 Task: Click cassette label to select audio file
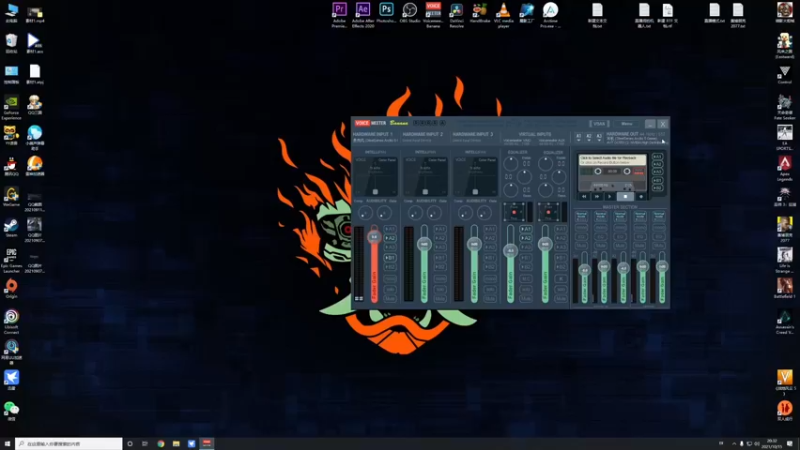612,160
